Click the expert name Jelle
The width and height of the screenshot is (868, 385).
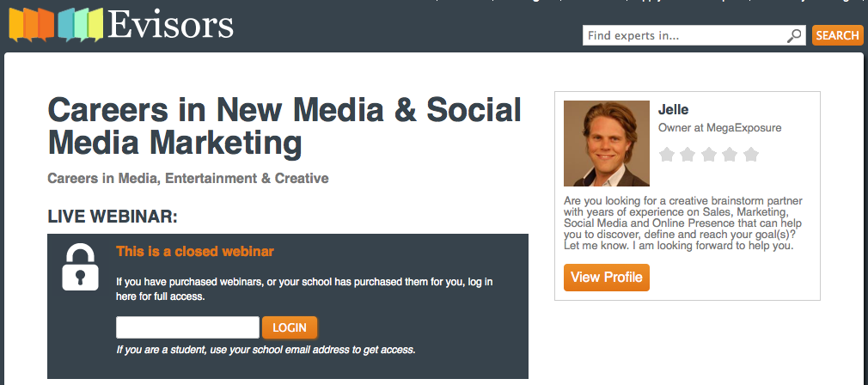673,109
